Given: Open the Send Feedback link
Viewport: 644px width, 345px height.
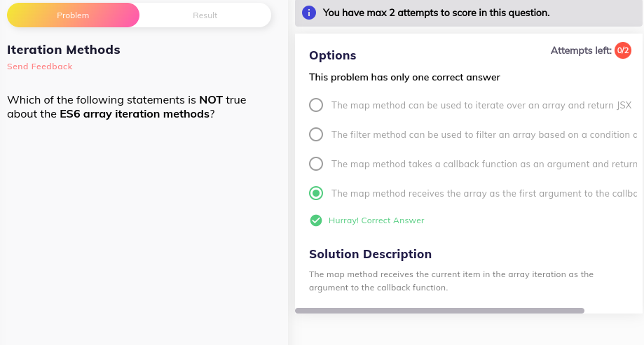Looking at the screenshot, I should point(39,66).
